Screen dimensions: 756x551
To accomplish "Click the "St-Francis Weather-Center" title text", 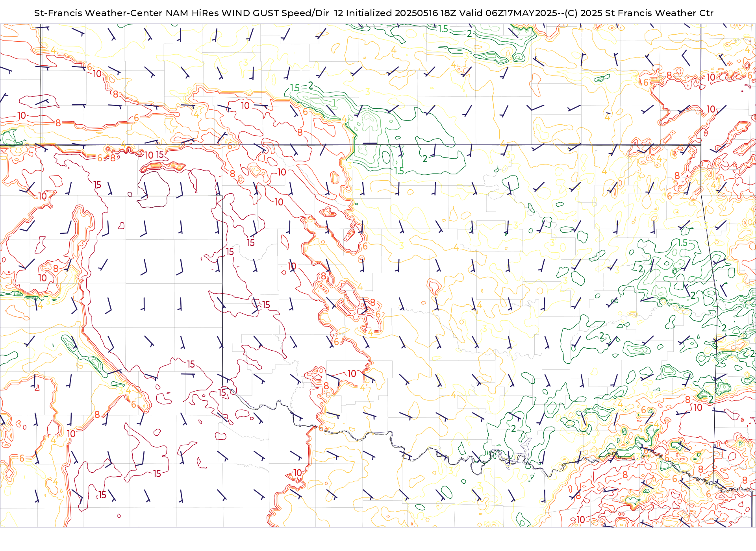I will pyautogui.click(x=98, y=13).
